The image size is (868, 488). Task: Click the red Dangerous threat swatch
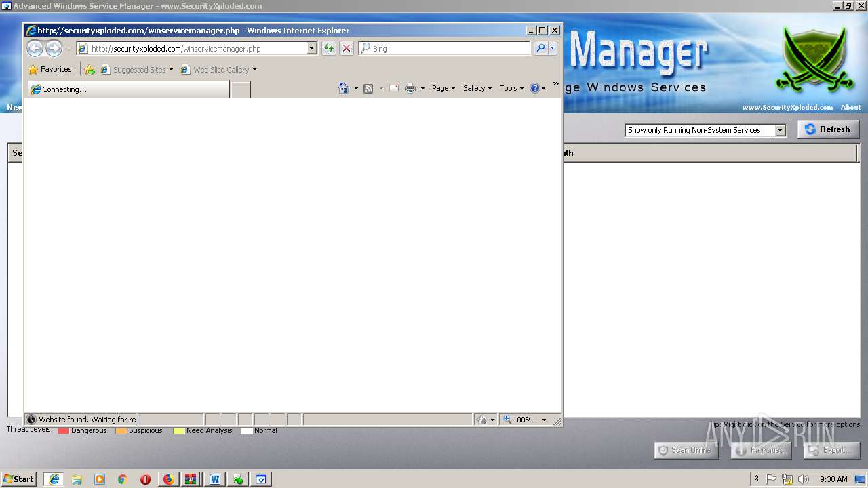[x=63, y=430]
